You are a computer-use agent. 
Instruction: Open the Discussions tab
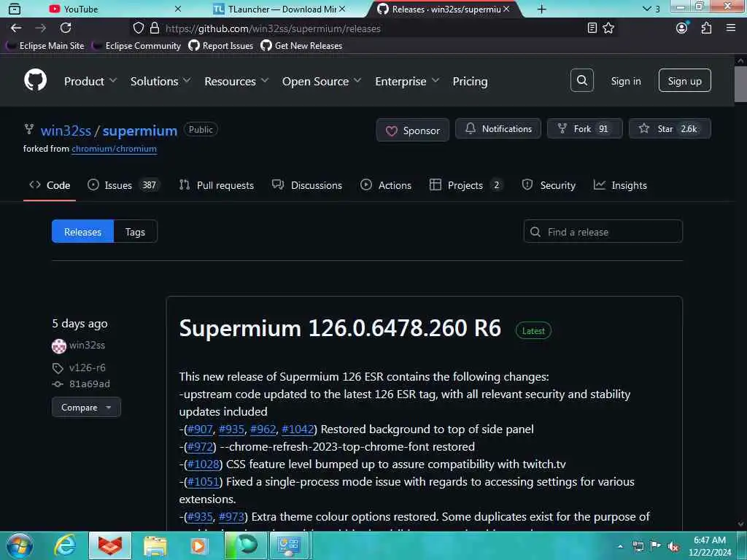(307, 185)
